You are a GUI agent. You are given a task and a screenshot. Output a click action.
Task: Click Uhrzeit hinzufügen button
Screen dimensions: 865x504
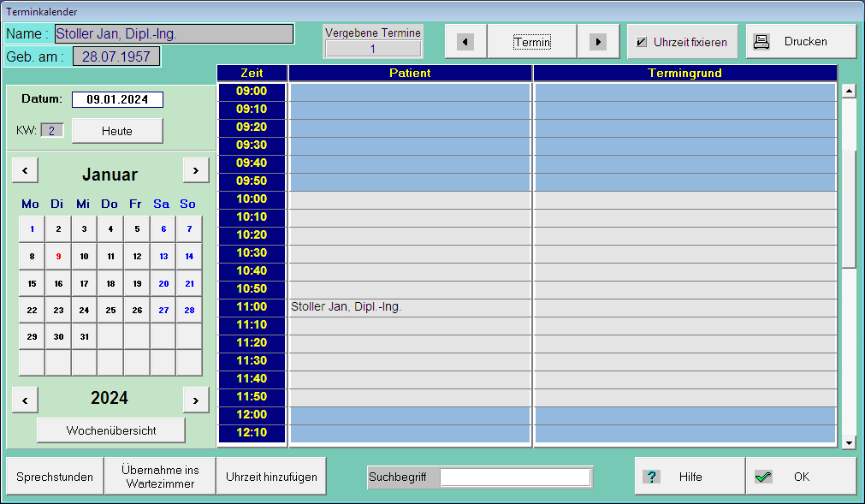point(271,477)
